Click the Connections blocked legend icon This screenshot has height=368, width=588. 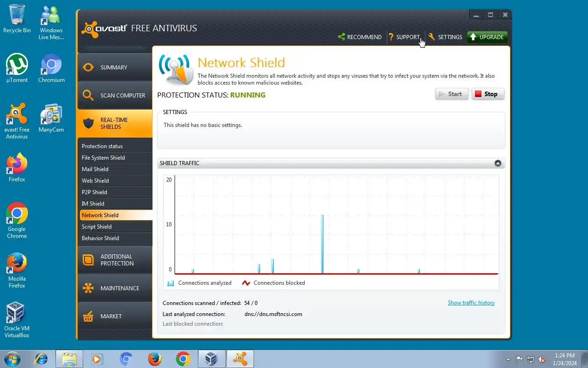pos(246,283)
